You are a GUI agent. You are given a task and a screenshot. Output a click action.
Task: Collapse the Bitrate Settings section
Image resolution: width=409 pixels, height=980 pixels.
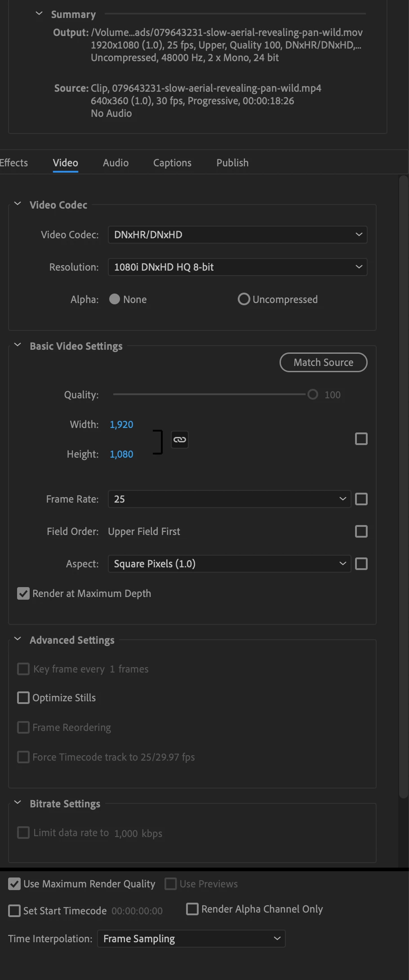point(18,802)
